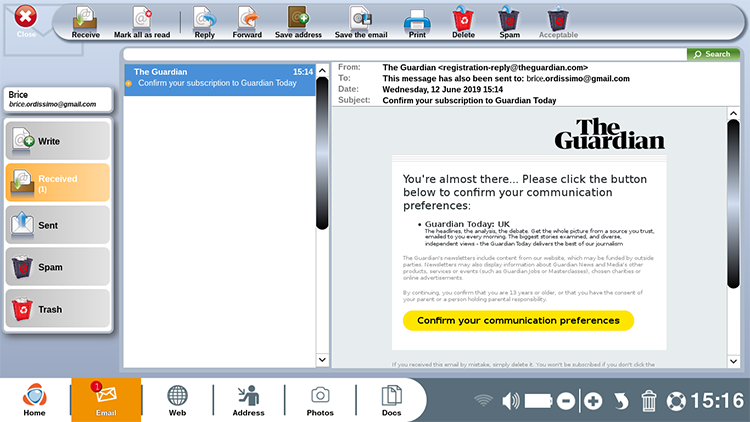This screenshot has height=422, width=750.
Task: Click the trash bin icon in system bar
Action: pos(649,401)
